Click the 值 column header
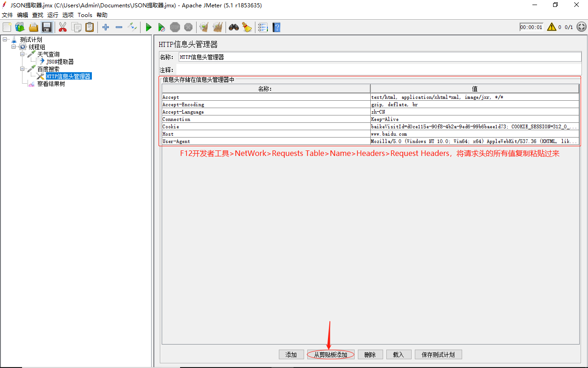The height and width of the screenshot is (368, 588). click(475, 89)
